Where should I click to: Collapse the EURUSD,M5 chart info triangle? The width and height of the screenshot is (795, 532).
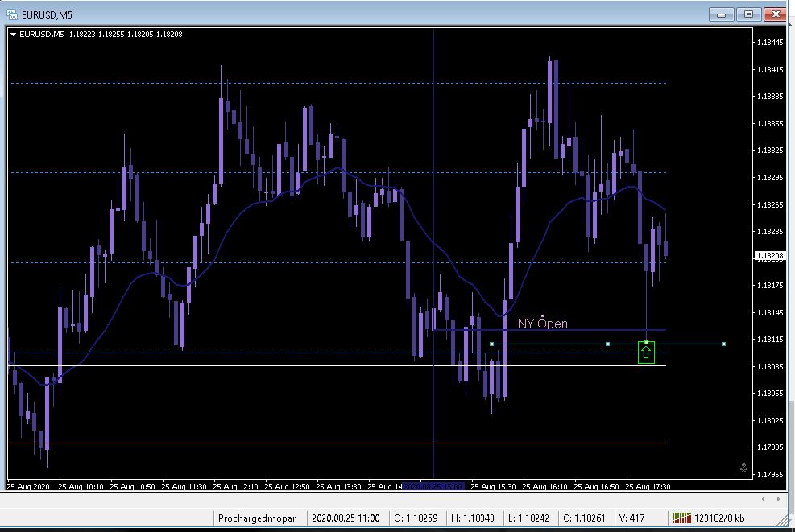[13, 35]
